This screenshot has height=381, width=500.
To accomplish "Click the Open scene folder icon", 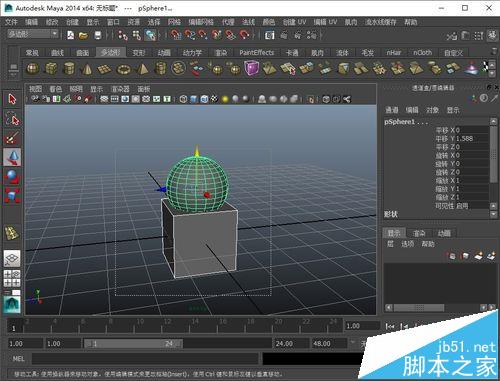I will [x=83, y=35].
